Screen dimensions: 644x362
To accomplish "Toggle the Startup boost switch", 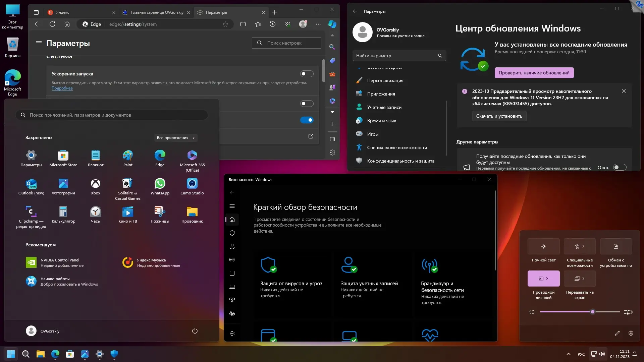I will (307, 74).
